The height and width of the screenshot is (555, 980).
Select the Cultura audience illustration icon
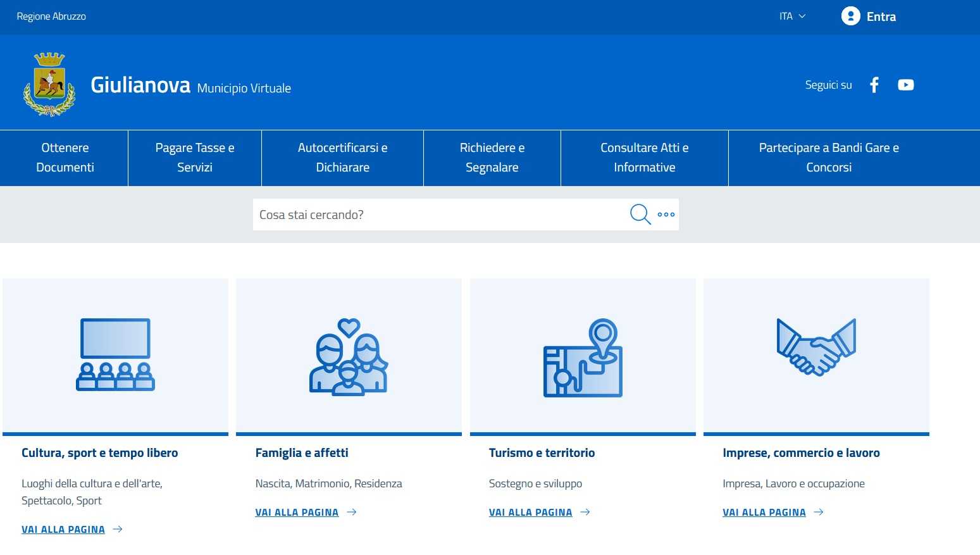[115, 356]
